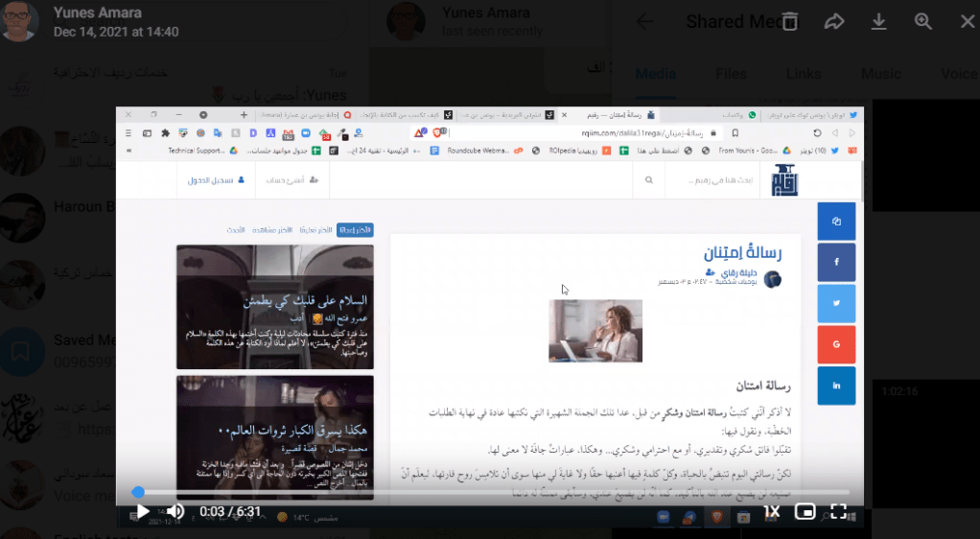Go back from Shared Media panel
The image size is (980, 539).
point(645,22)
